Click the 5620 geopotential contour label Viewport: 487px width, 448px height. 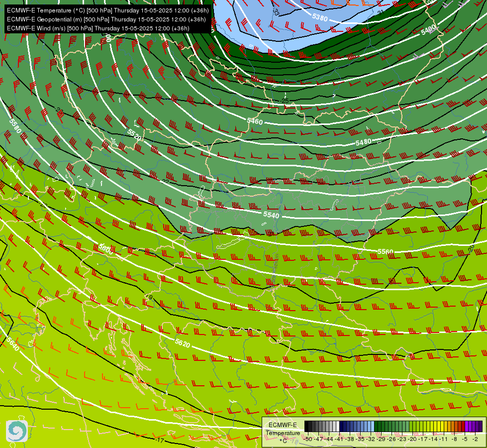click(x=183, y=343)
